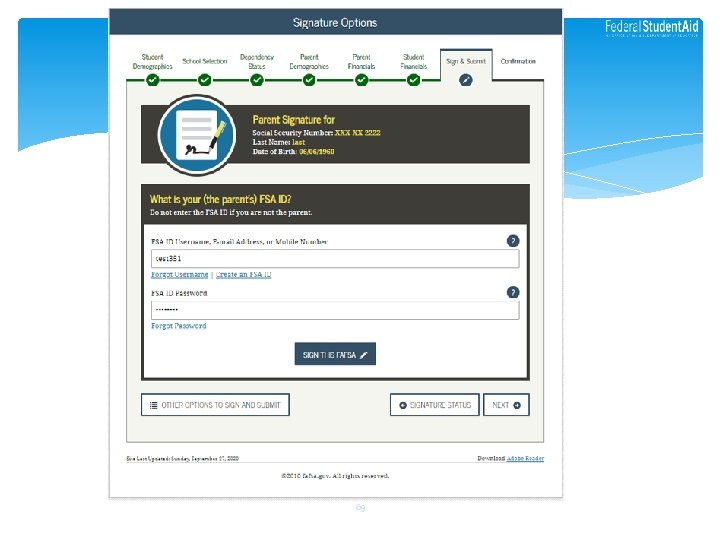Click the Parent Signature for heading
The height and width of the screenshot is (540, 720).
(x=293, y=120)
